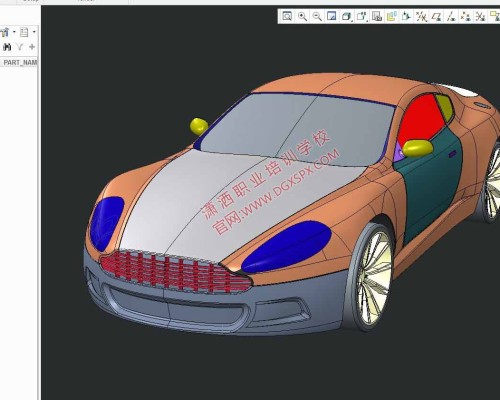Click the binoculars search icon

(7, 47)
